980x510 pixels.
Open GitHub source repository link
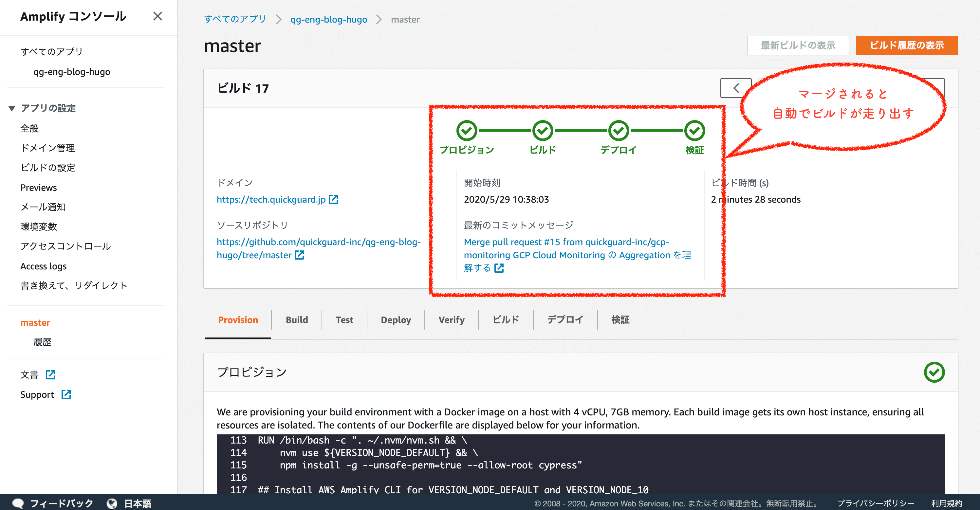[x=318, y=248]
